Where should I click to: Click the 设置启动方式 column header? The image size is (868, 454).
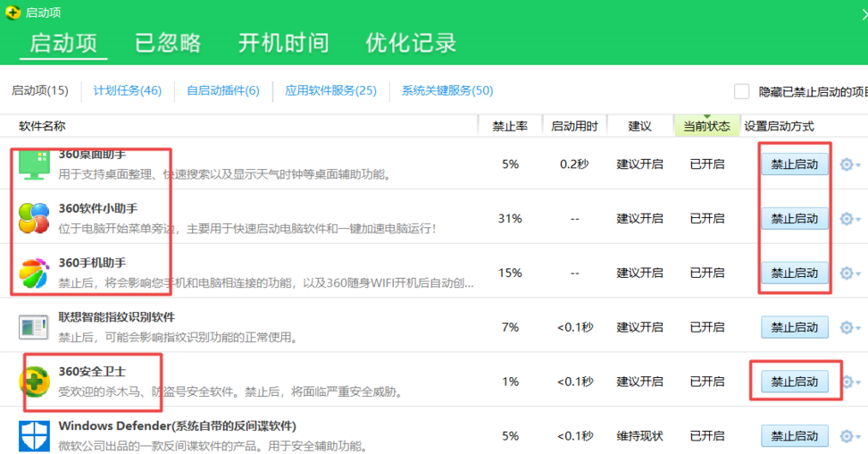(779, 126)
